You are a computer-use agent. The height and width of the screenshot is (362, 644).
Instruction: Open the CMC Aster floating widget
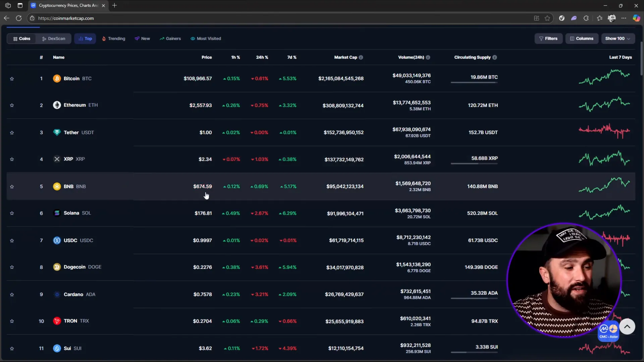[608, 331]
